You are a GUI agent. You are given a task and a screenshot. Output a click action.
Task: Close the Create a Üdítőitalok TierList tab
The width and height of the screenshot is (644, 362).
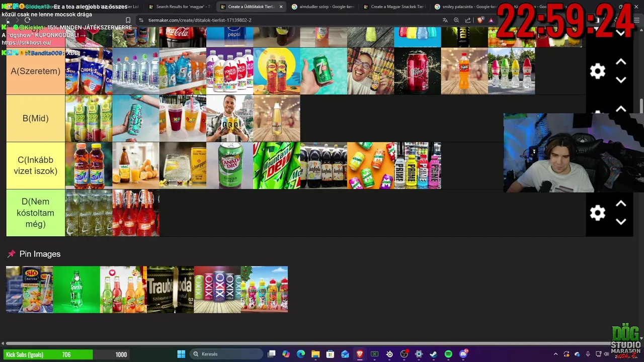[281, 7]
